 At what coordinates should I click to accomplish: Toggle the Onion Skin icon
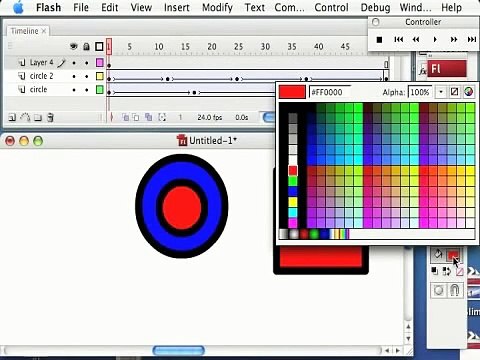(x=125, y=117)
